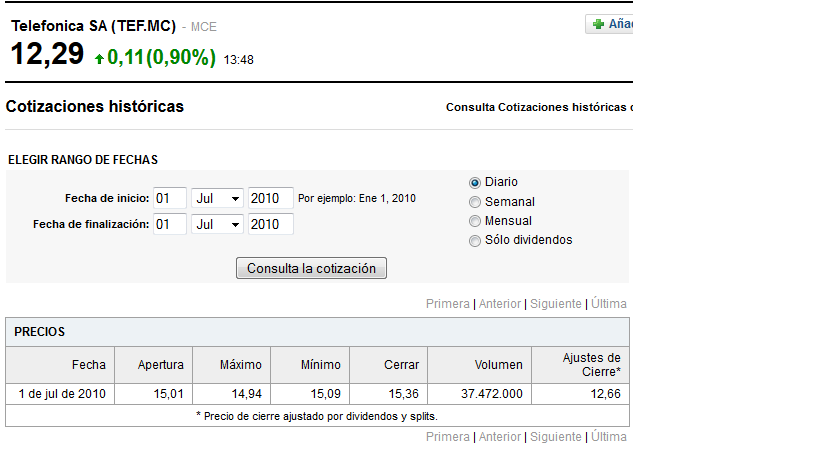Click the green change 0,11(0,90%)
819x460 pixels.
[161, 57]
